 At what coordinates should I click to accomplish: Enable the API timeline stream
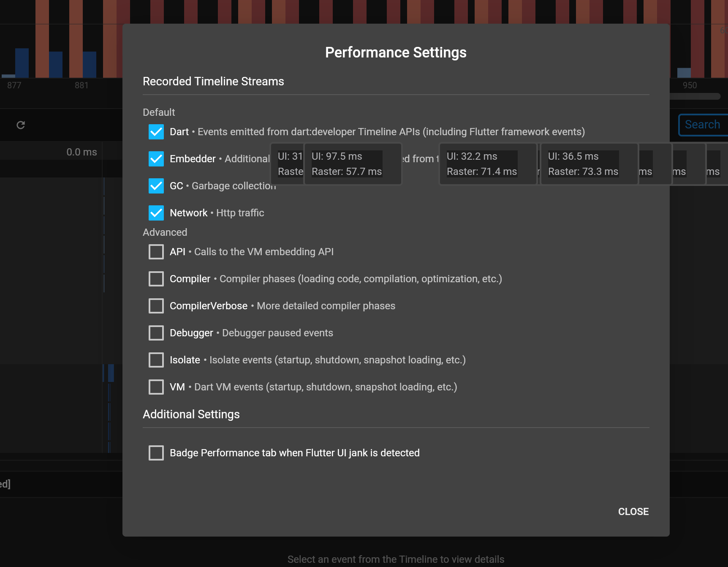click(x=156, y=251)
